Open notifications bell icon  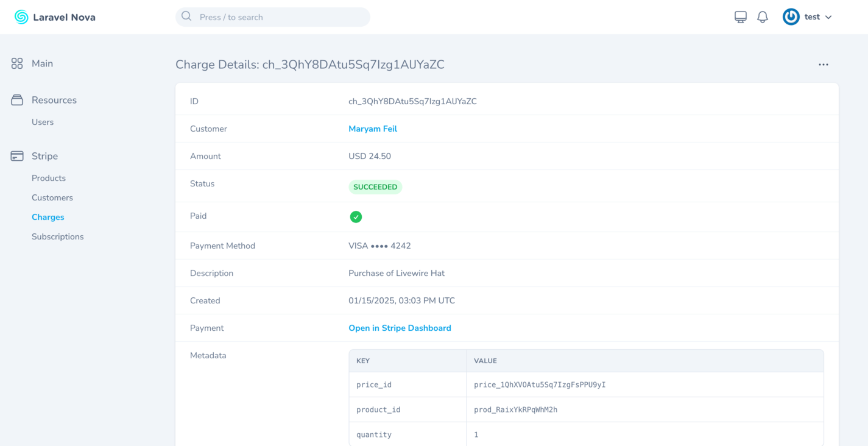pos(763,17)
